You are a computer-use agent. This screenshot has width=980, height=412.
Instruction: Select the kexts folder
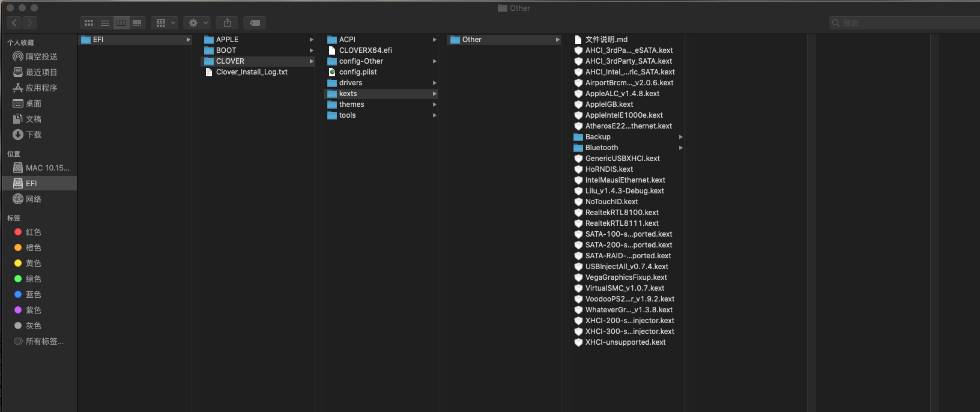click(x=381, y=94)
